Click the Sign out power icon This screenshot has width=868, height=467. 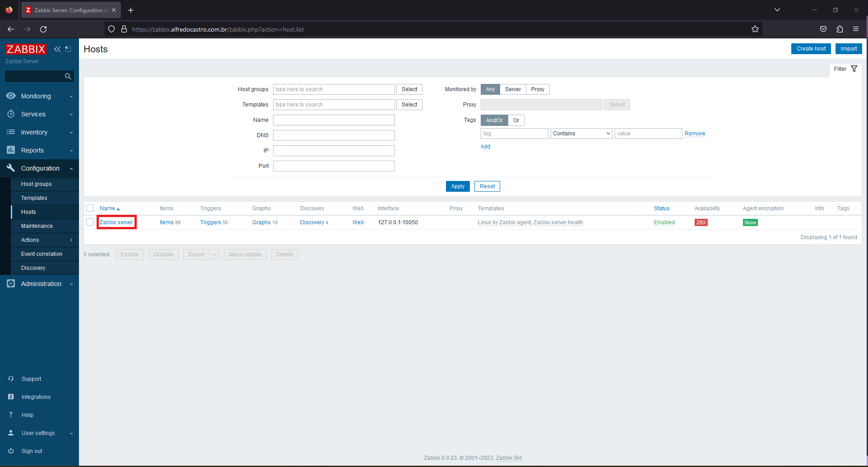[11, 451]
